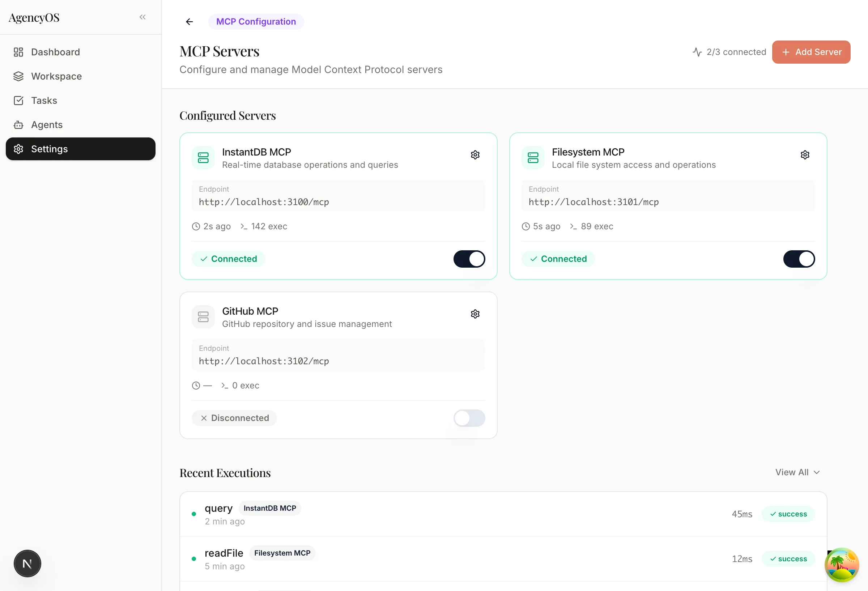This screenshot has height=591, width=868.
Task: Navigate to Dashboard in the sidebar
Action: [55, 52]
